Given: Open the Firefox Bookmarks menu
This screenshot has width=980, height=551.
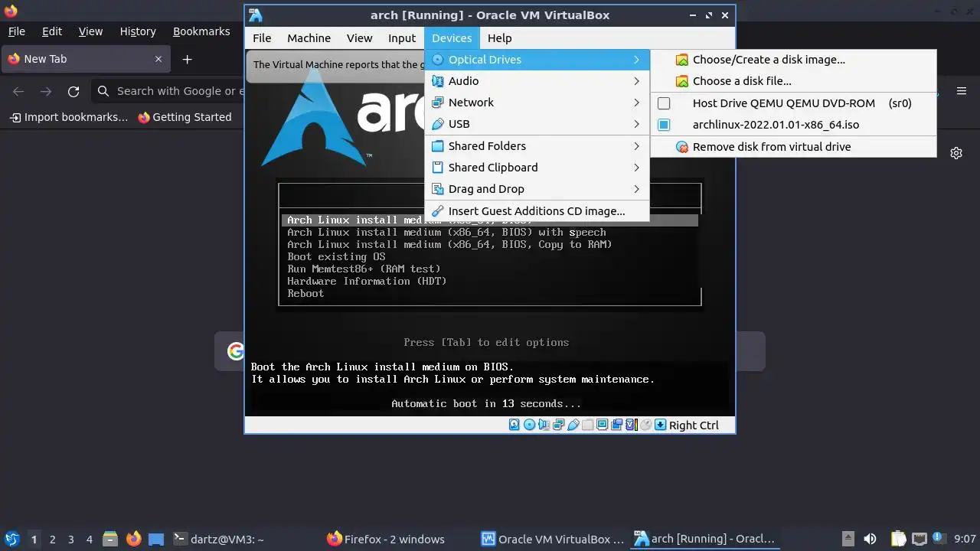Looking at the screenshot, I should (201, 31).
